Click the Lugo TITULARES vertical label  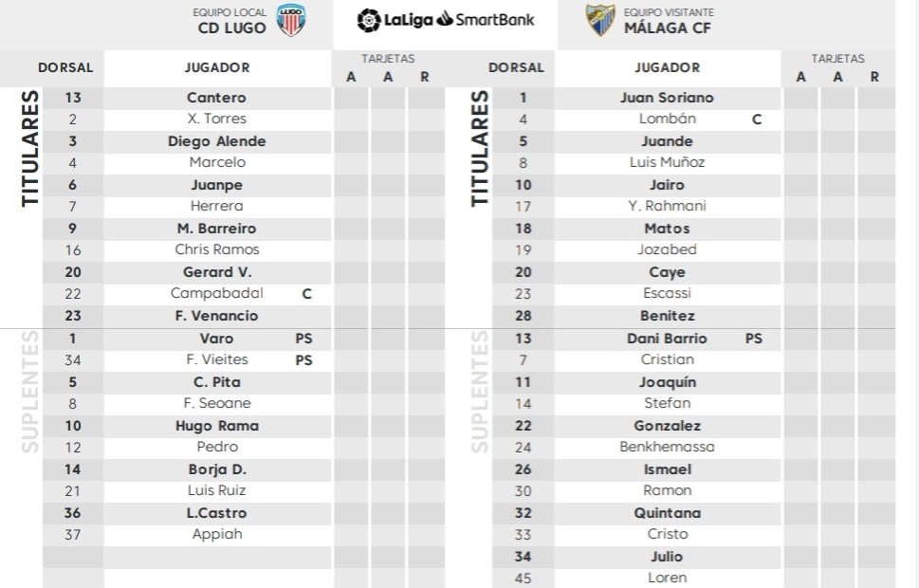[x=29, y=148]
